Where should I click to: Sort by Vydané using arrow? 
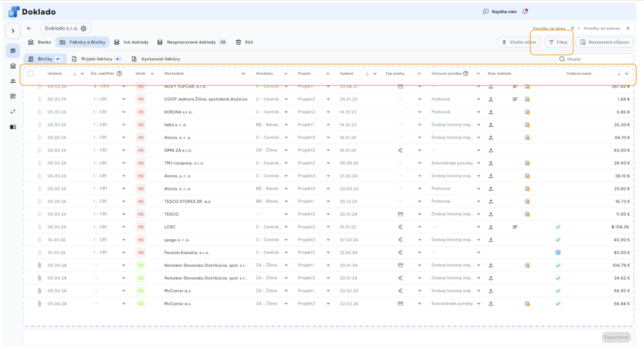pyautogui.click(x=367, y=73)
